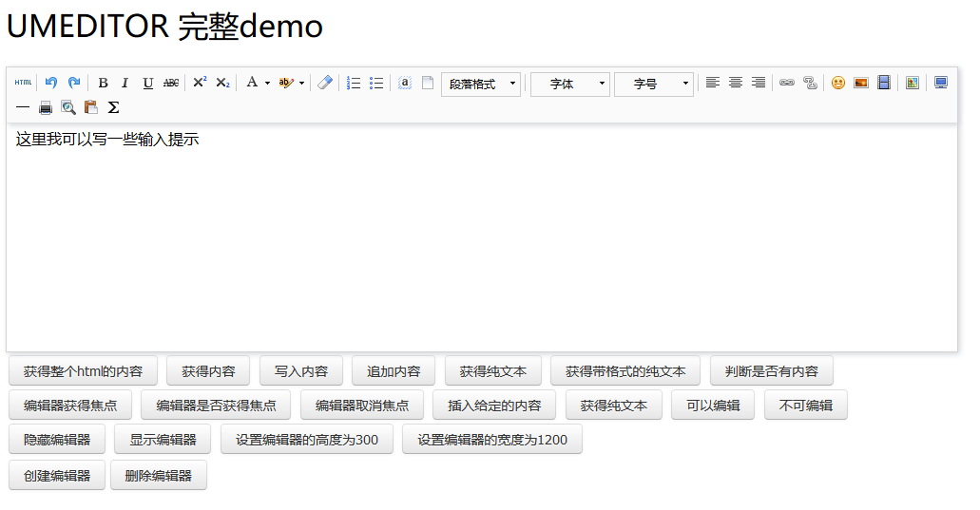This screenshot has width=980, height=510.
Task: Click the 可以编辑 button
Action: [x=713, y=406]
